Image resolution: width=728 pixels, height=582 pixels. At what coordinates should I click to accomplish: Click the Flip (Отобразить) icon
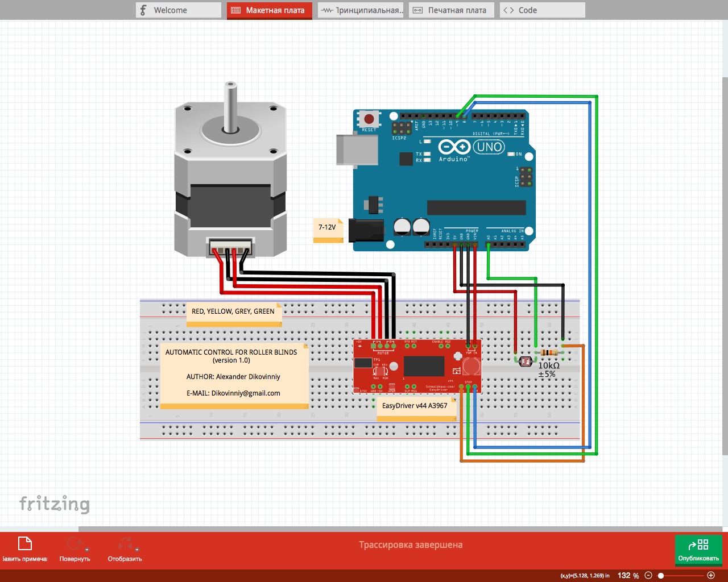click(125, 544)
